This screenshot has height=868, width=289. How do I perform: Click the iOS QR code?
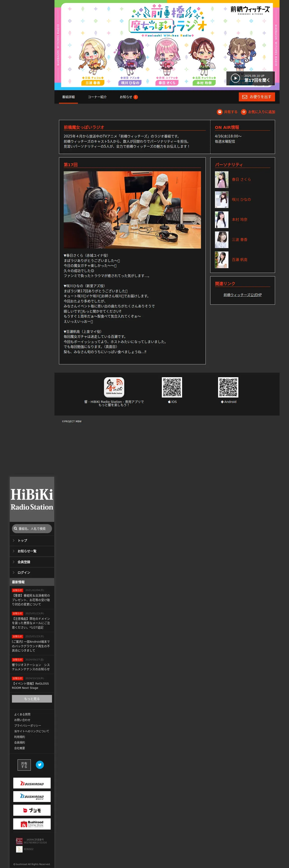[172, 387]
